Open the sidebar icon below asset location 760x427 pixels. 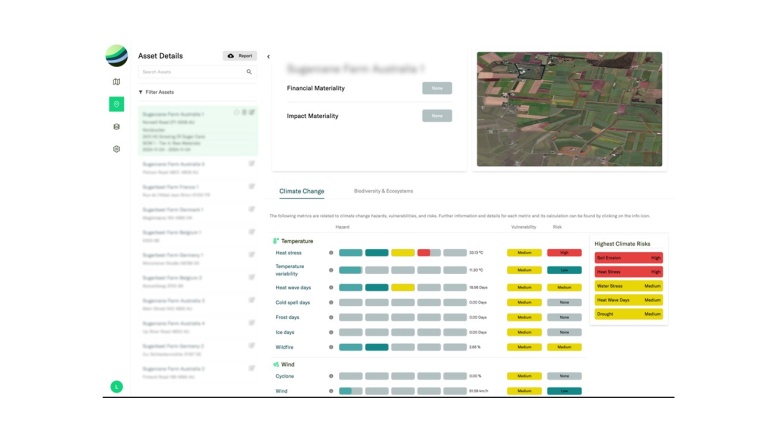(116, 127)
